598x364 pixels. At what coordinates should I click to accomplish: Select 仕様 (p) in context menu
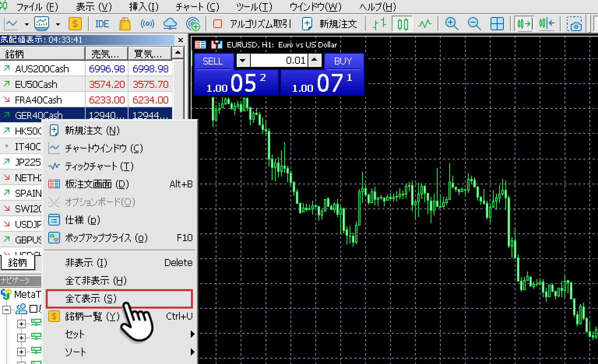[121, 220]
